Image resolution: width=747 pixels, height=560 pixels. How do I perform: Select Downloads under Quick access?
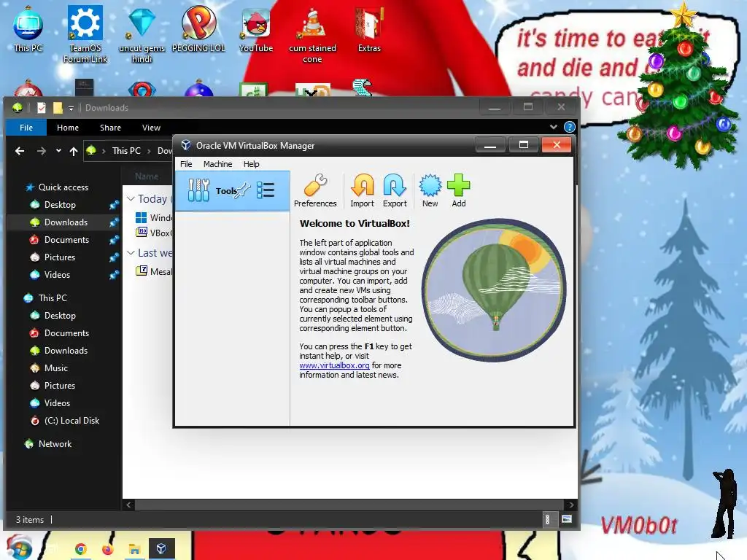pos(65,222)
